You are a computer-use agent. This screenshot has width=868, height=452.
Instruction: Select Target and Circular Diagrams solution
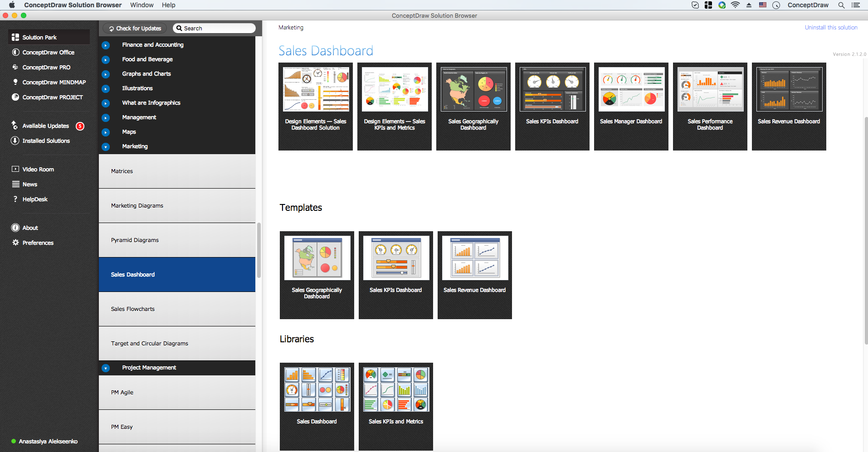[x=177, y=344]
